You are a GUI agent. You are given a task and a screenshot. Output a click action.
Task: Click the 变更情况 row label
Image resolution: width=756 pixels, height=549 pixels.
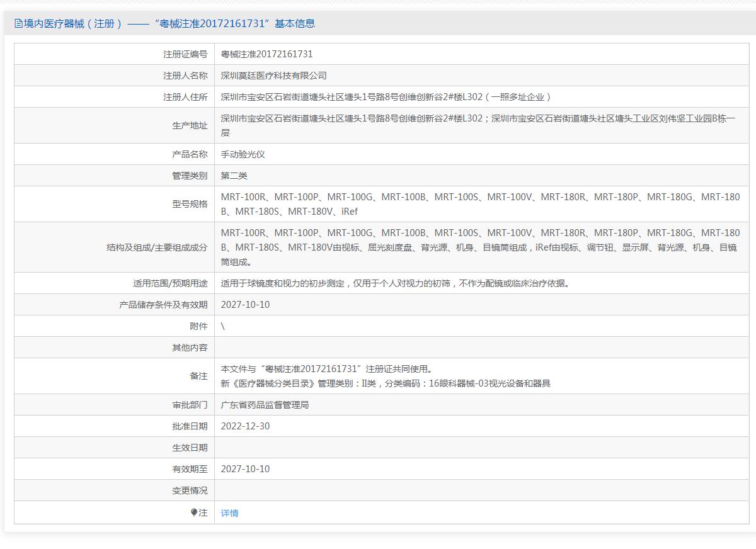pyautogui.click(x=190, y=490)
